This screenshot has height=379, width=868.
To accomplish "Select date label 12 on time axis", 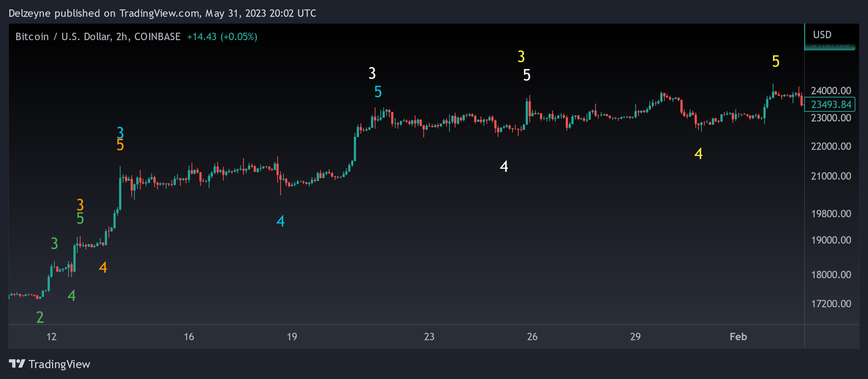I will click(x=52, y=337).
